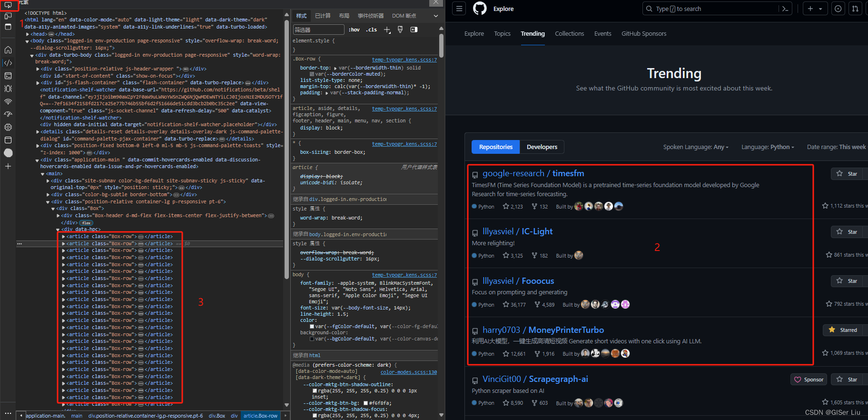Screen dimensions: 868x420
Task: Add more tools with plus icon
Action: coord(8,166)
